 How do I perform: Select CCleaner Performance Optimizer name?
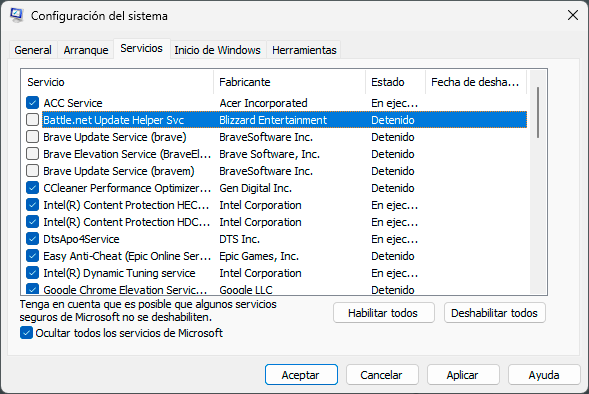[x=127, y=188]
